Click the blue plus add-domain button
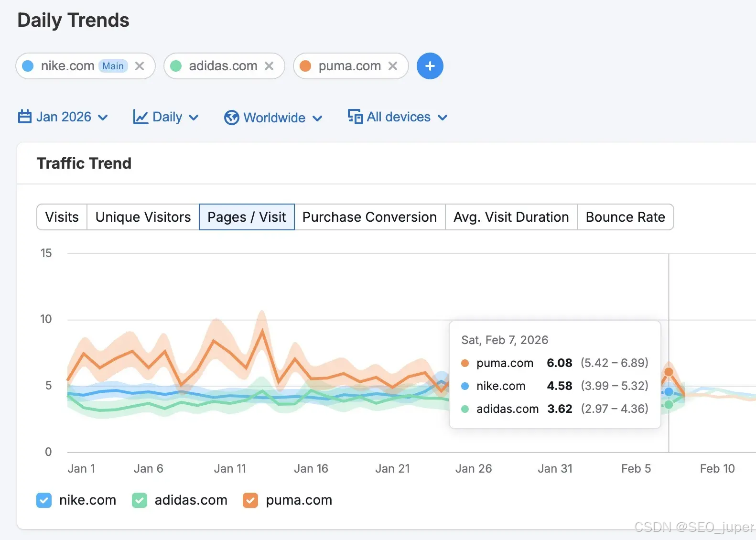 [x=430, y=66]
